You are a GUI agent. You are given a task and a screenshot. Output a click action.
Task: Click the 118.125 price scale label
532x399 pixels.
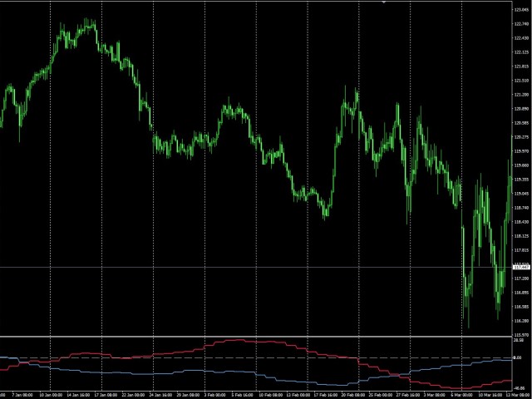tap(523, 236)
